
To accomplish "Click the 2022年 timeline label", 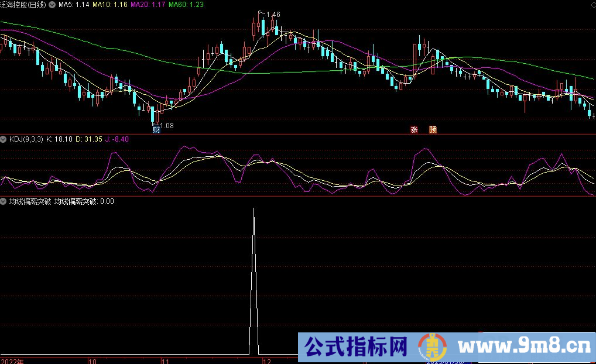I will 12,361.
